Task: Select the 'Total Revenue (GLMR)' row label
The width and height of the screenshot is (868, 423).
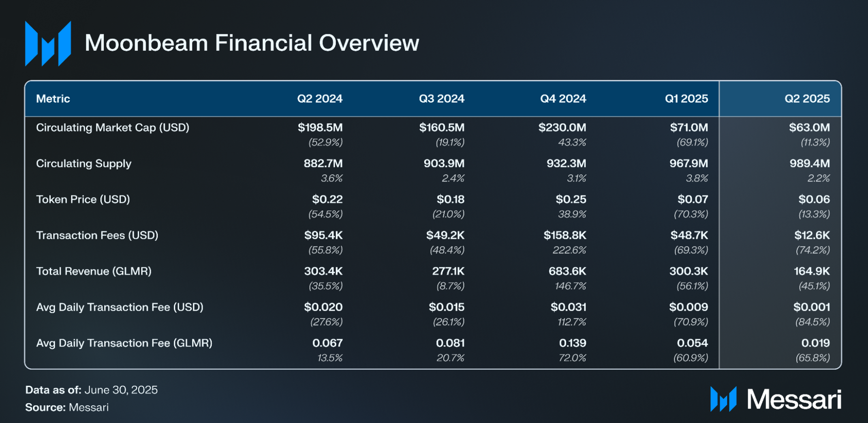Action: click(x=94, y=271)
